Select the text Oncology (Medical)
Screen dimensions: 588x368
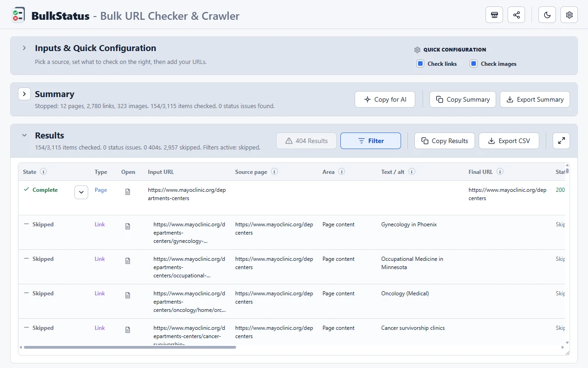[405, 293]
